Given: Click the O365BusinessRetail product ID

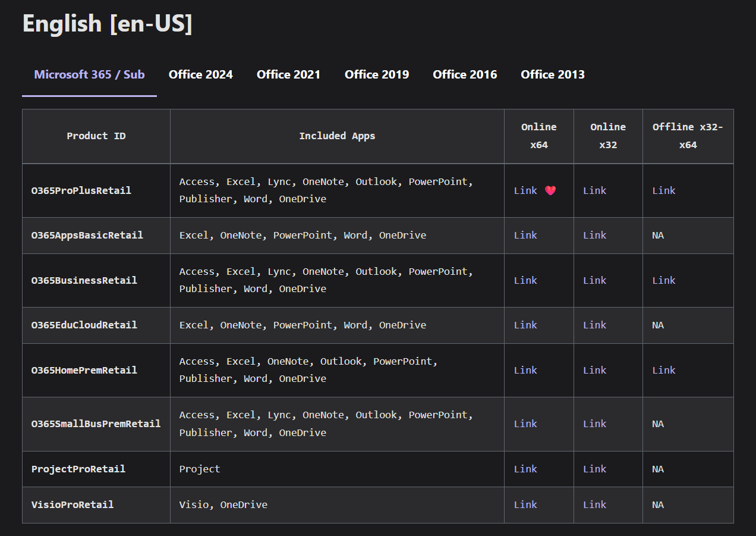Looking at the screenshot, I should point(84,280).
